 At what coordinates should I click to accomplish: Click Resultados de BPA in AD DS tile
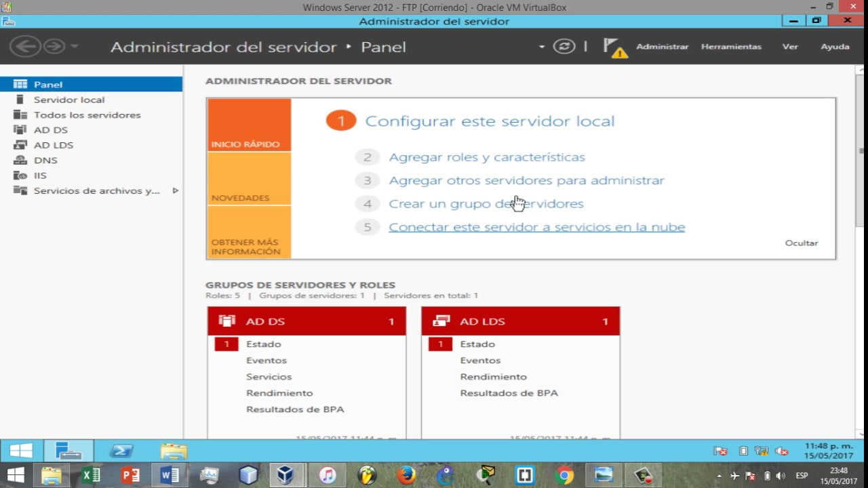(295, 409)
